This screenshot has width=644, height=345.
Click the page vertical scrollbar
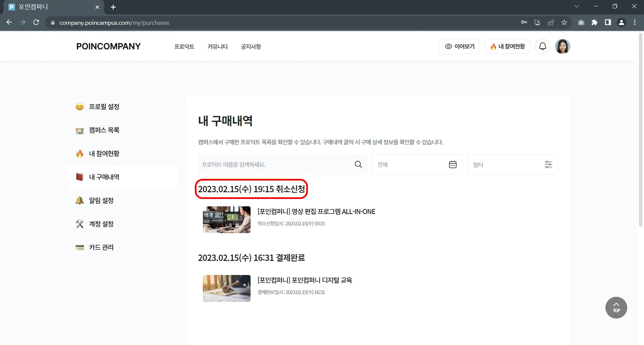click(641, 130)
